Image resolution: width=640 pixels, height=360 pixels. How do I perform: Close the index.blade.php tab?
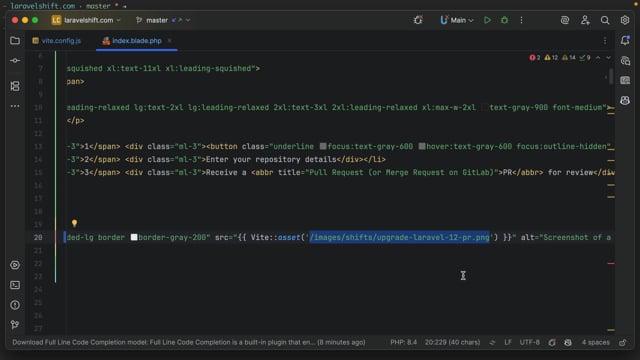pos(169,40)
